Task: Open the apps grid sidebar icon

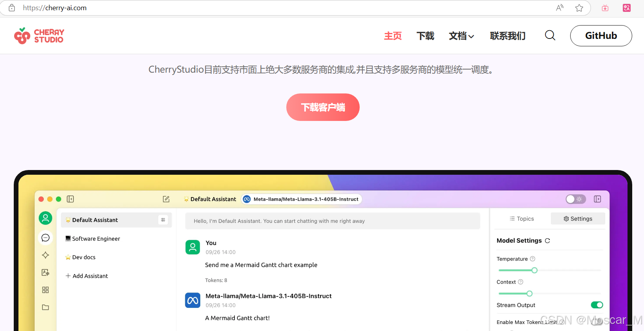Action: (46, 290)
